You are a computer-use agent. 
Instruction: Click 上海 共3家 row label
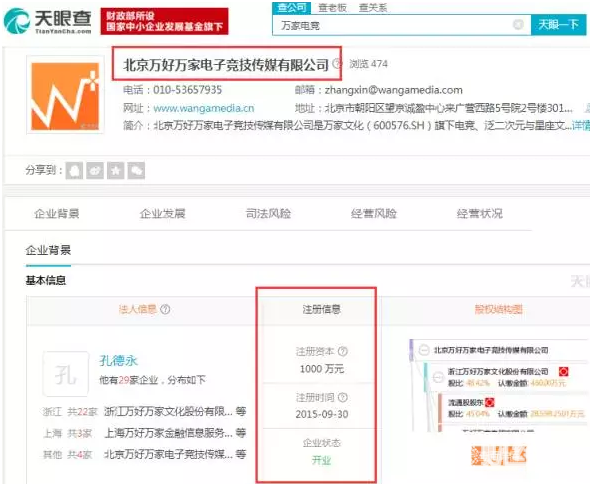click(x=68, y=433)
